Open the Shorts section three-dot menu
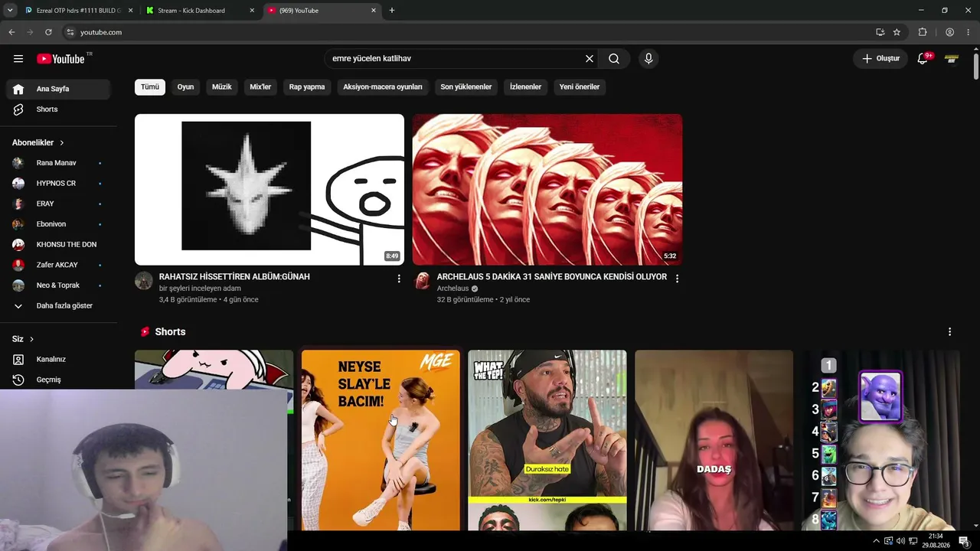 (x=949, y=331)
